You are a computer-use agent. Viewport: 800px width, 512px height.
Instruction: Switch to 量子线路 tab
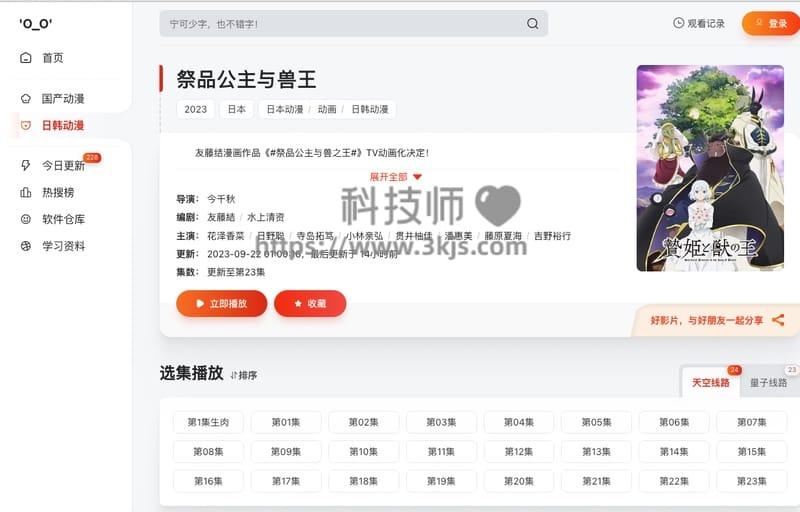point(768,382)
